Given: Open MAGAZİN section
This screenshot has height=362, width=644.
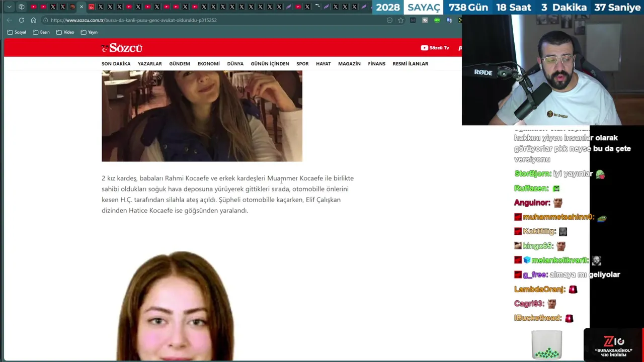Looking at the screenshot, I should pos(349,64).
